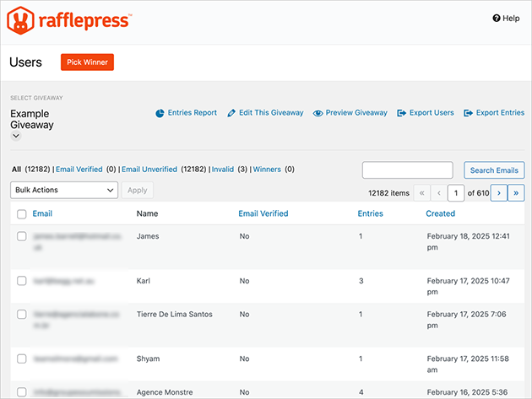Click the Pick Winner button

[87, 62]
